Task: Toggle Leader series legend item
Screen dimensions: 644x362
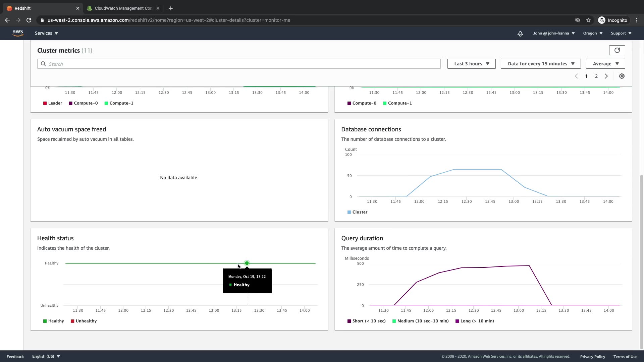Action: 53,103
